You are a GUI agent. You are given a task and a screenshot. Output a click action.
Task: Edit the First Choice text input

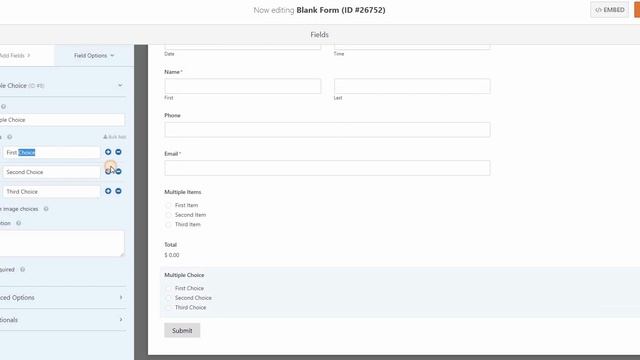(x=51, y=152)
